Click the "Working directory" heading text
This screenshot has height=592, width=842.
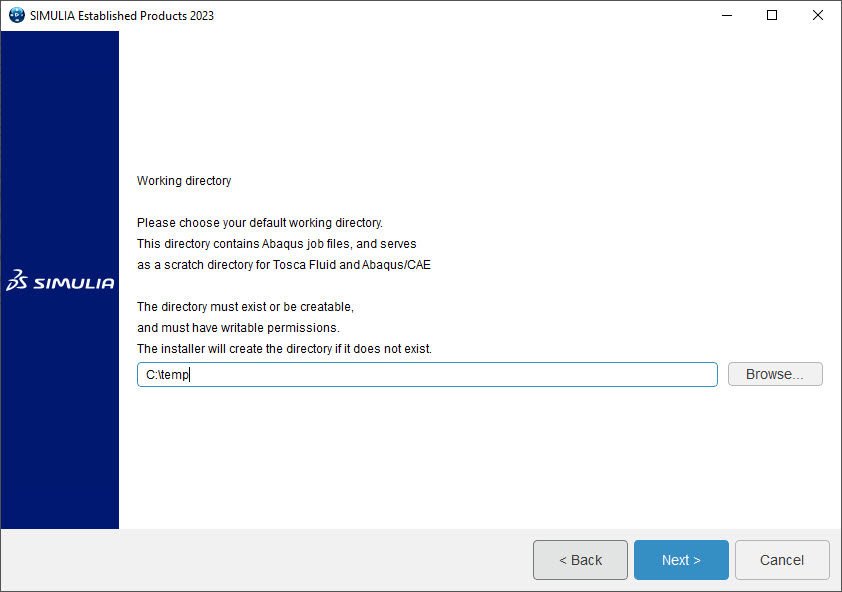(x=184, y=181)
